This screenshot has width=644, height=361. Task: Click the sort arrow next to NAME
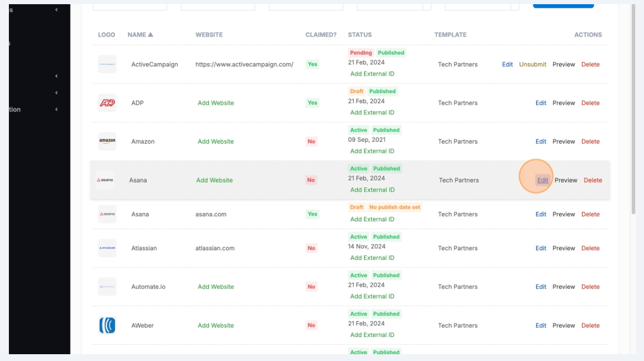[151, 35]
